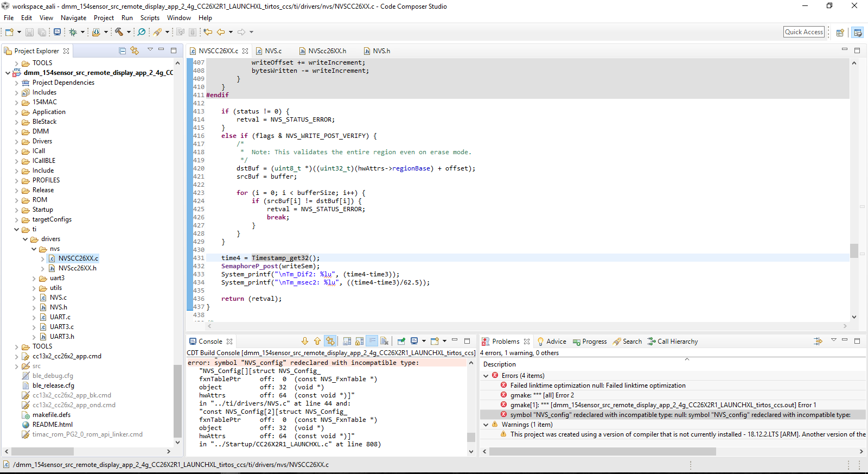Open the File menu

click(9, 18)
